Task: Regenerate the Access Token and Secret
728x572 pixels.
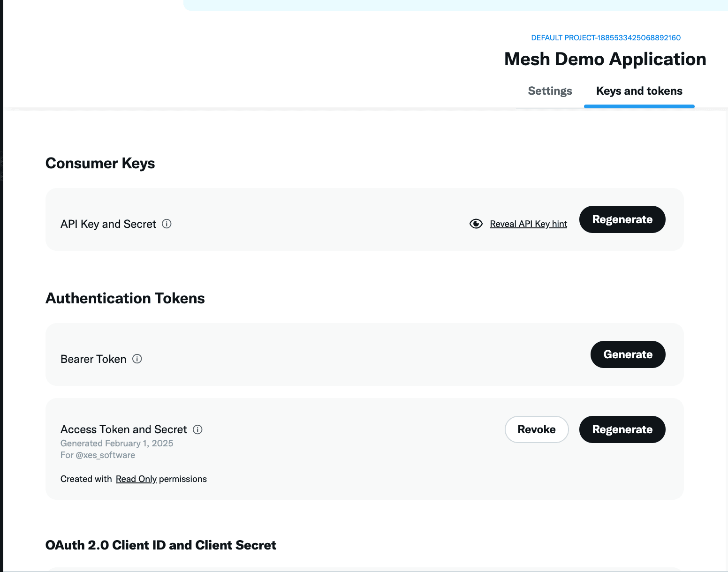Action: pos(622,429)
